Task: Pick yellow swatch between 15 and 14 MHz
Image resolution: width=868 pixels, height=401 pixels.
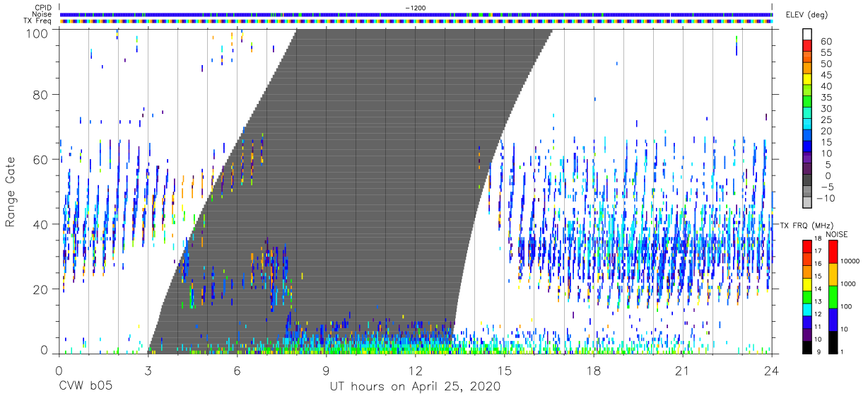Action: pyautogui.click(x=807, y=284)
